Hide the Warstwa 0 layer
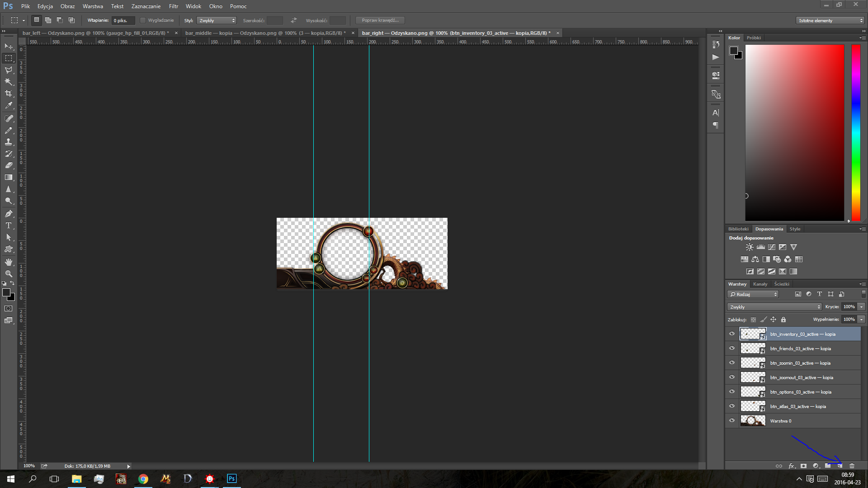868x488 pixels. (732, 421)
